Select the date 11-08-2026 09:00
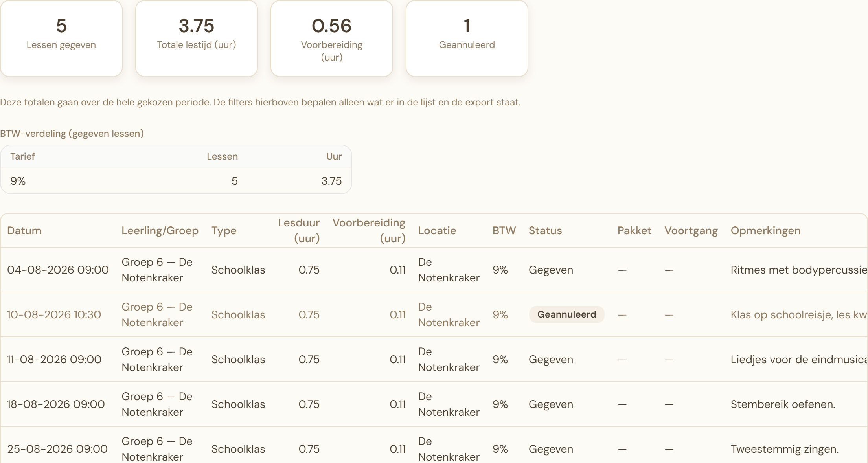This screenshot has width=868, height=463. pos(54,360)
